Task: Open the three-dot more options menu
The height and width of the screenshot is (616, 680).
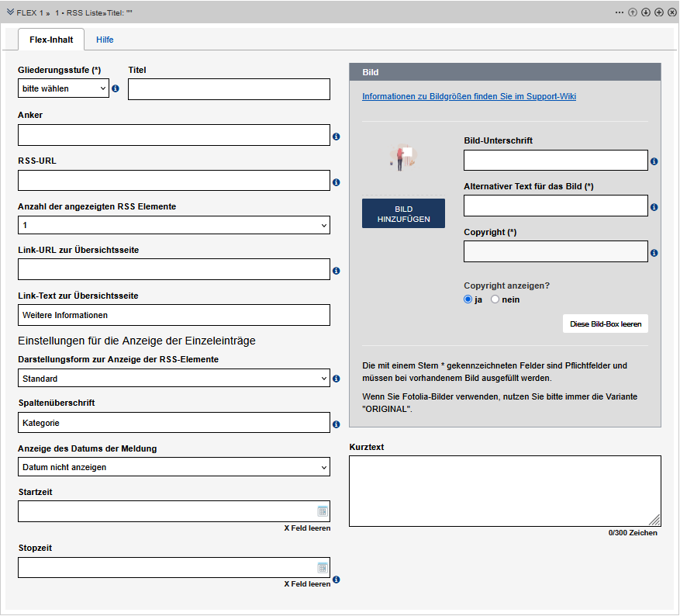Action: click(x=620, y=12)
